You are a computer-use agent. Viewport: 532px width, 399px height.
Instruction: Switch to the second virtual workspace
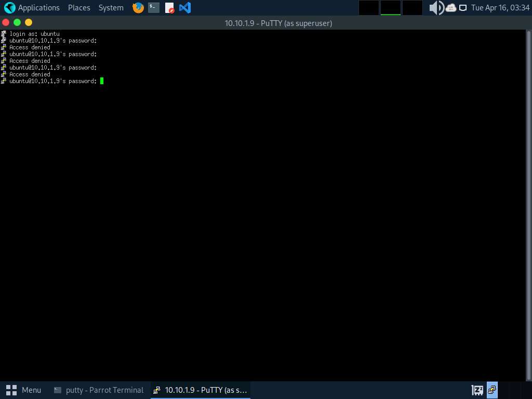coord(390,7)
